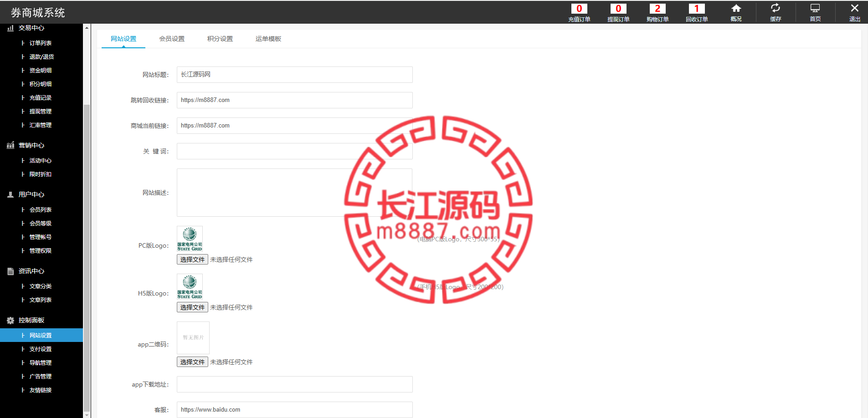The image size is (868, 418).
Task: Open 汇率管理 in sidebar
Action: (41, 125)
